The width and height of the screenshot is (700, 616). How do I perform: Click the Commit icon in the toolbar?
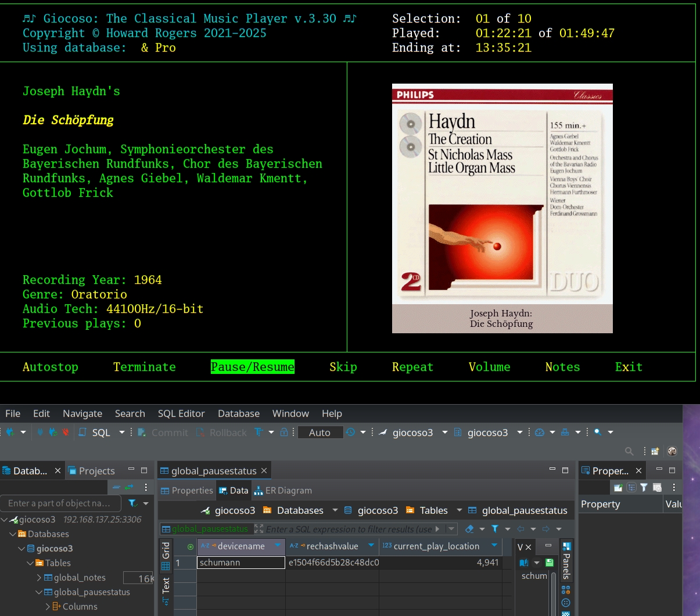[x=142, y=432]
